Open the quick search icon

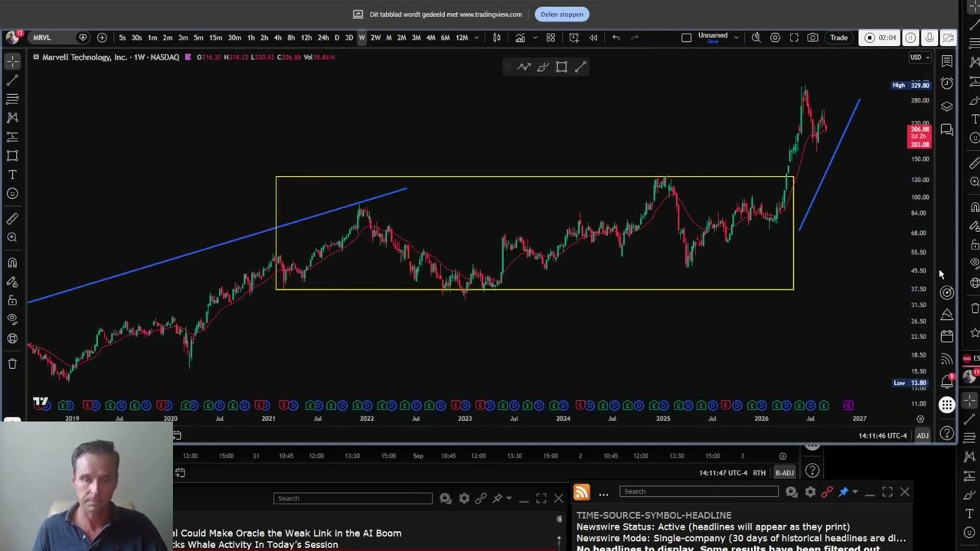[756, 37]
